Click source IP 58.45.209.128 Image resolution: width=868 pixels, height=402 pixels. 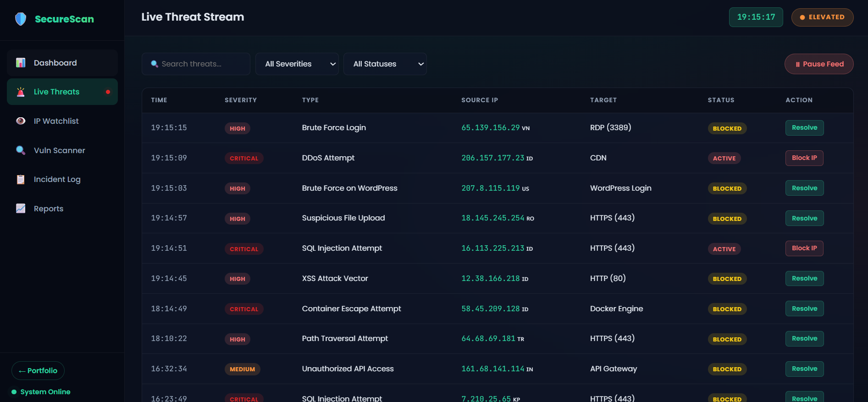pos(491,309)
